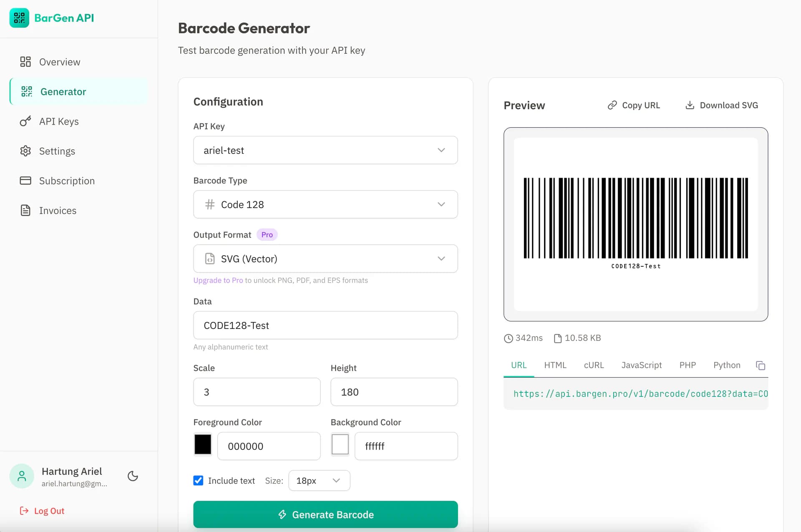Click the generated barcode preview image
This screenshot has width=801, height=532.
tap(636, 224)
